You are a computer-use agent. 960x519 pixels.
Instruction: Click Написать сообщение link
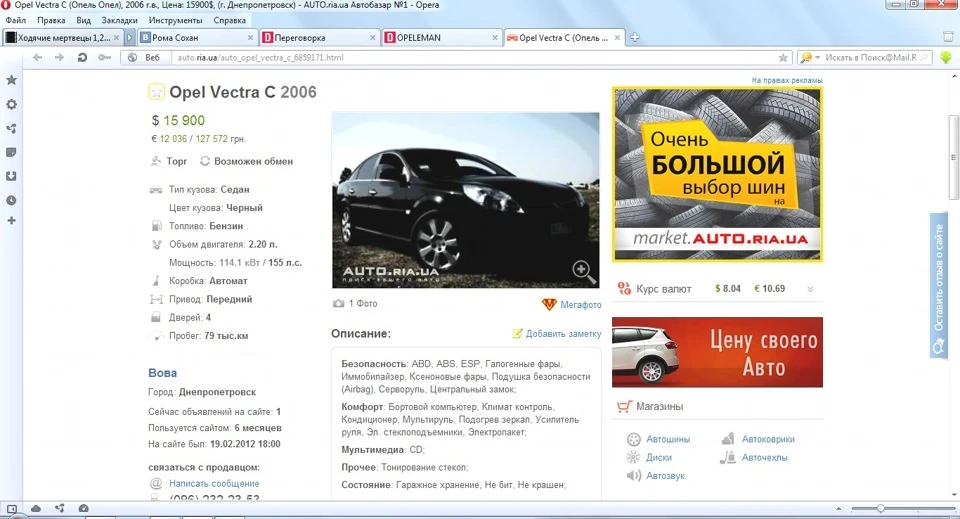click(214, 484)
